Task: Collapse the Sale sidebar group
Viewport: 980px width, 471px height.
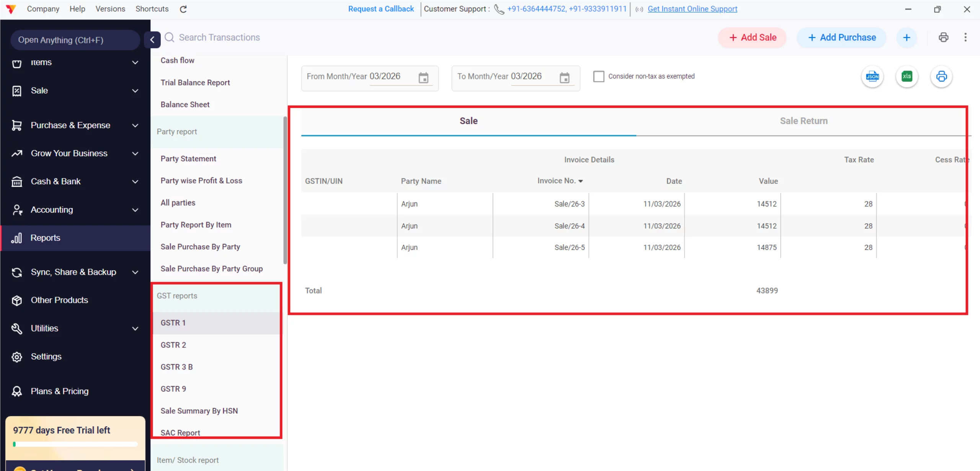Action: 135,91
